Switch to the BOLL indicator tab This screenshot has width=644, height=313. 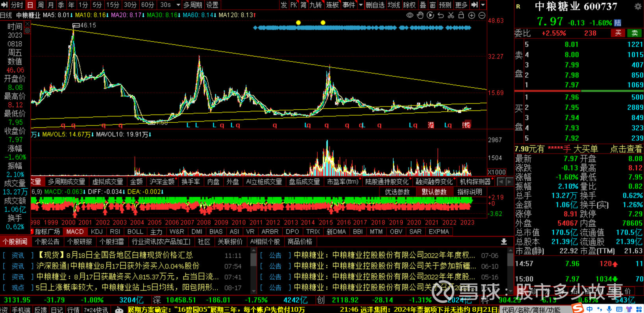pyautogui.click(x=135, y=232)
